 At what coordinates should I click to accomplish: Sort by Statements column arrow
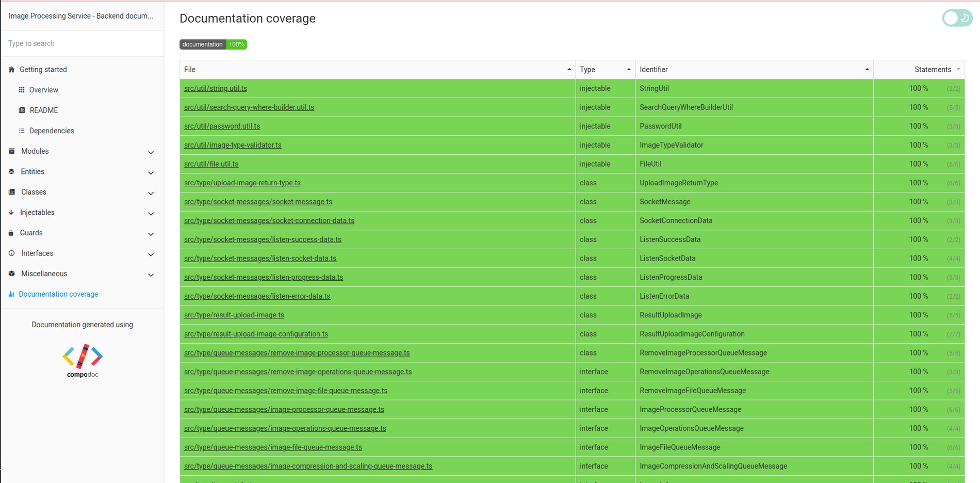(x=958, y=69)
